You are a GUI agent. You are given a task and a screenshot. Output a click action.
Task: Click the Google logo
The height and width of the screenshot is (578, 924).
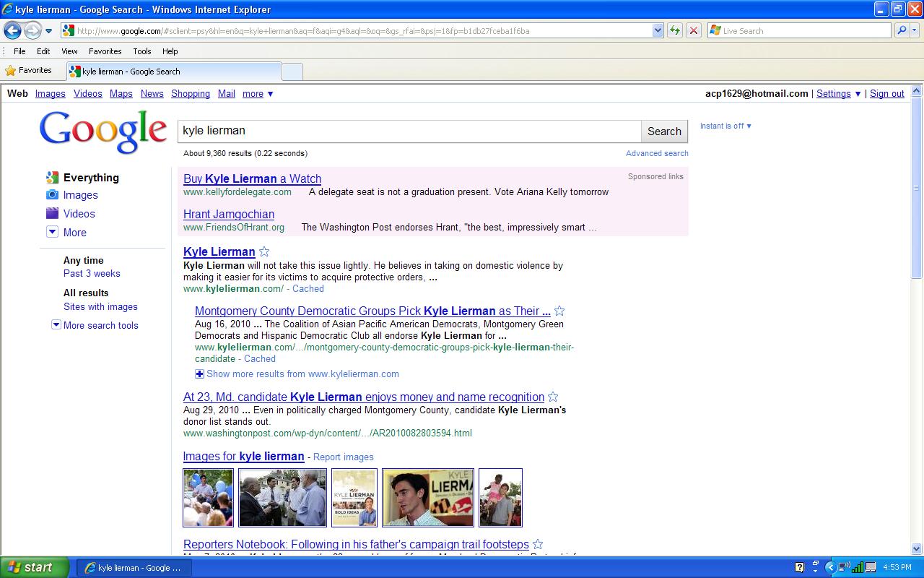(x=103, y=132)
